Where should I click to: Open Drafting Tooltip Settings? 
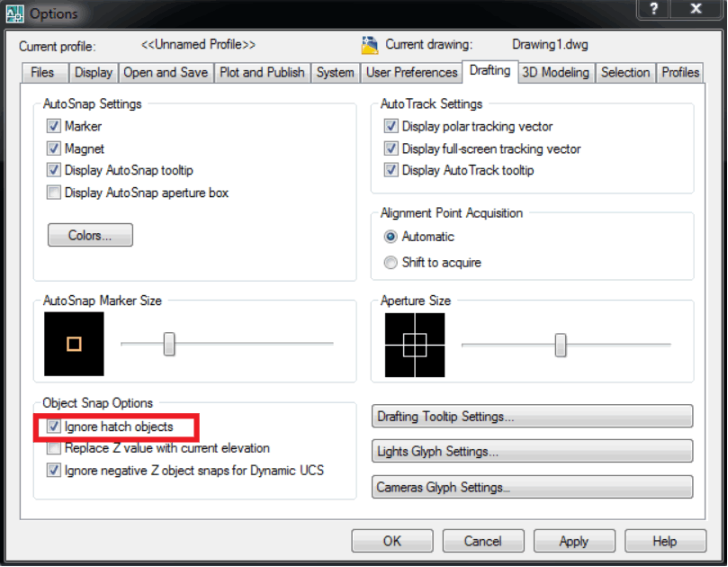[x=532, y=417]
